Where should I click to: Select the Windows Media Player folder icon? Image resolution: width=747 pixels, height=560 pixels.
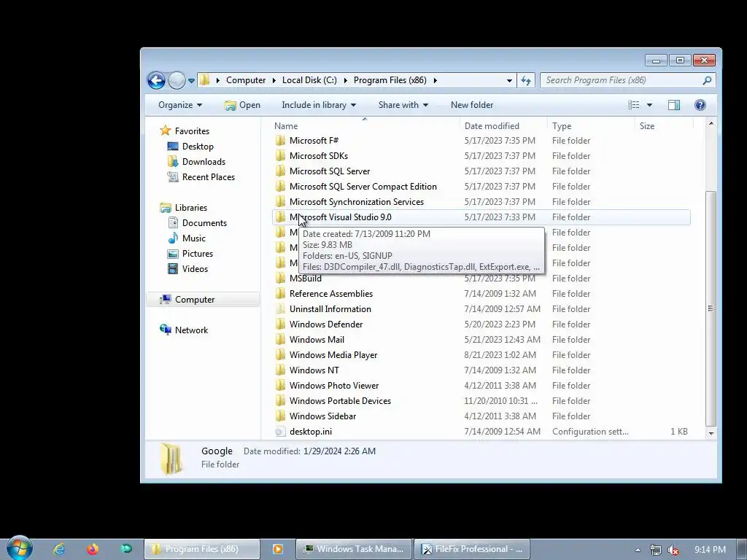point(281,355)
